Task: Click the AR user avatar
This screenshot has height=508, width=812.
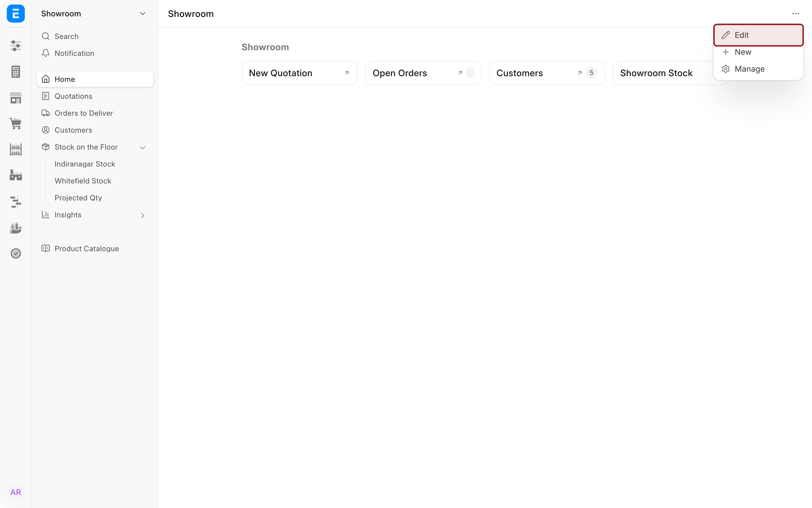Action: pos(16,492)
